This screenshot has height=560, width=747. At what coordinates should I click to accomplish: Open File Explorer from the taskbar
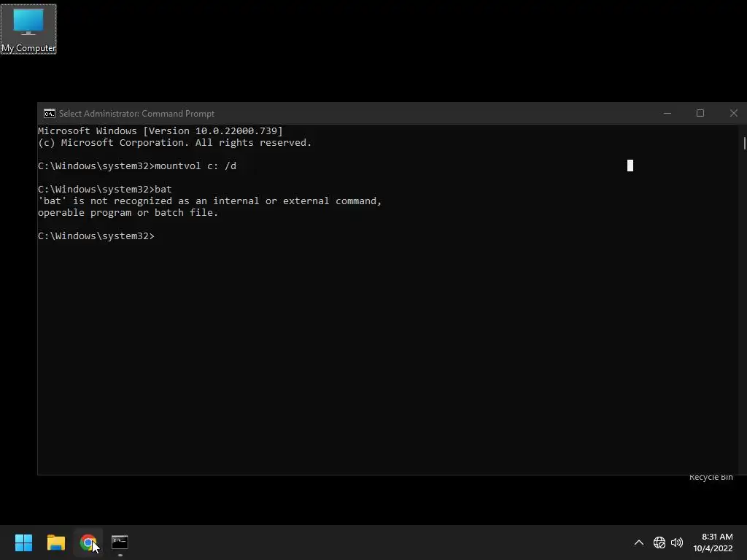pos(55,542)
